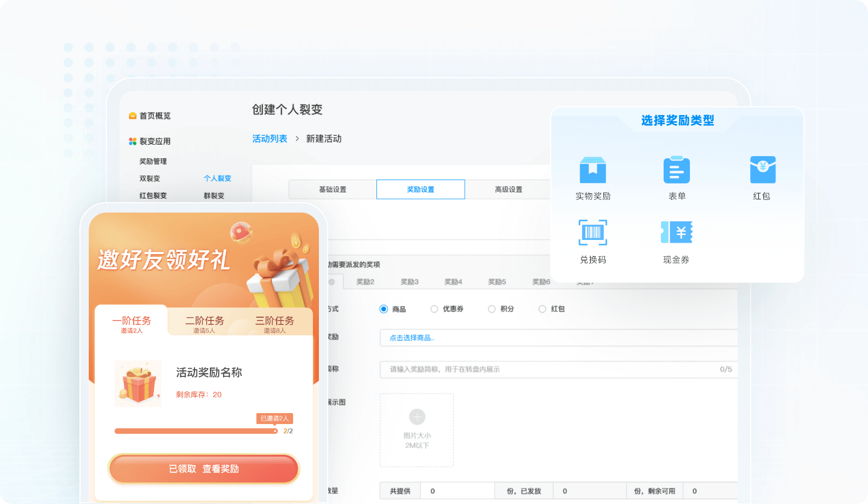Select the 优惠券 coupon radio option
The image size is (868, 504).
(434, 309)
